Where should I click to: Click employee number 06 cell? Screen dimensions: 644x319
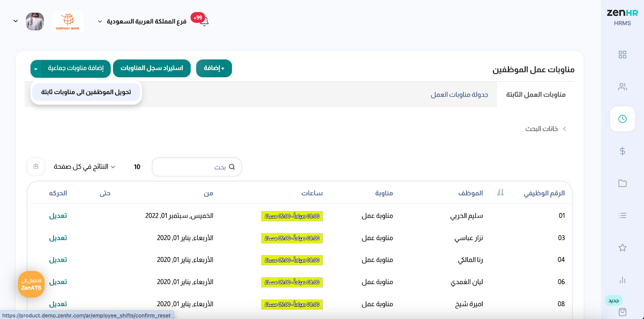coord(561,282)
